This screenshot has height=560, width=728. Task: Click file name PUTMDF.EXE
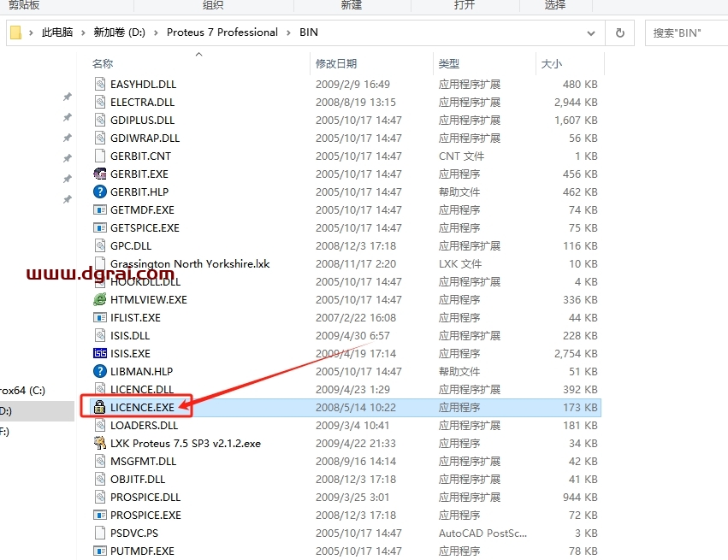click(142, 551)
